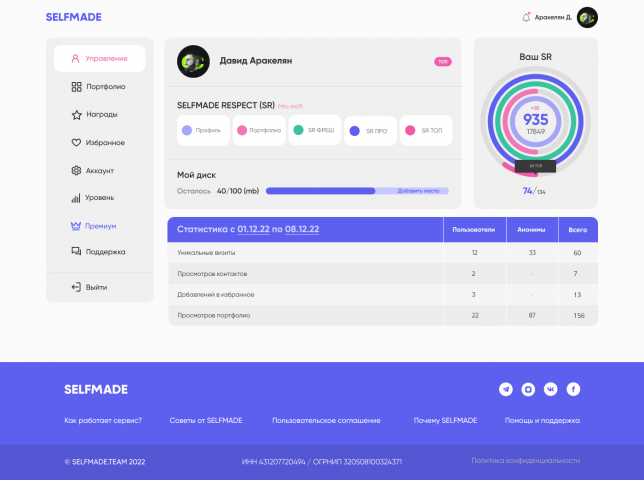Open Telegram icon in footer

(x=506, y=389)
